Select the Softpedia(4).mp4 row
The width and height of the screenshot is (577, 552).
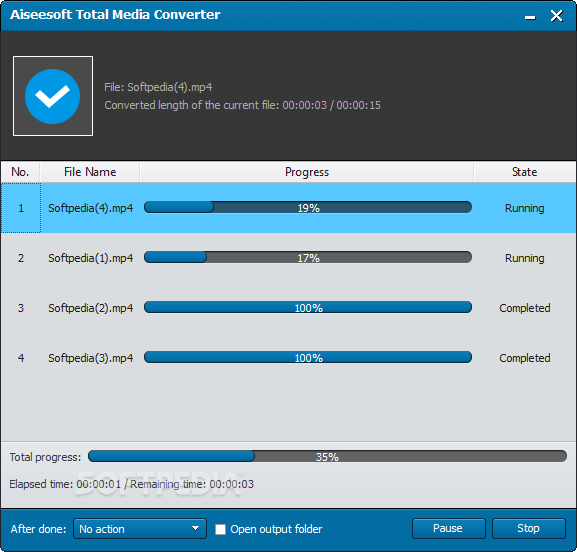click(288, 208)
